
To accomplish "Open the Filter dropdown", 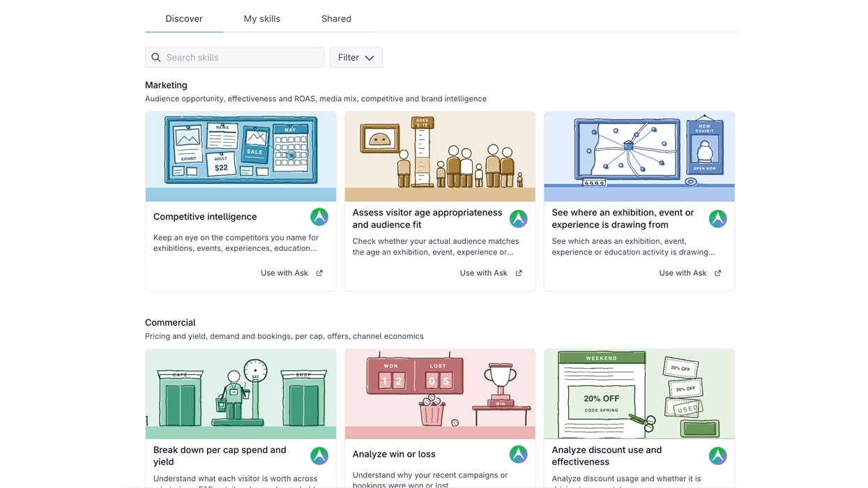I will (356, 57).
